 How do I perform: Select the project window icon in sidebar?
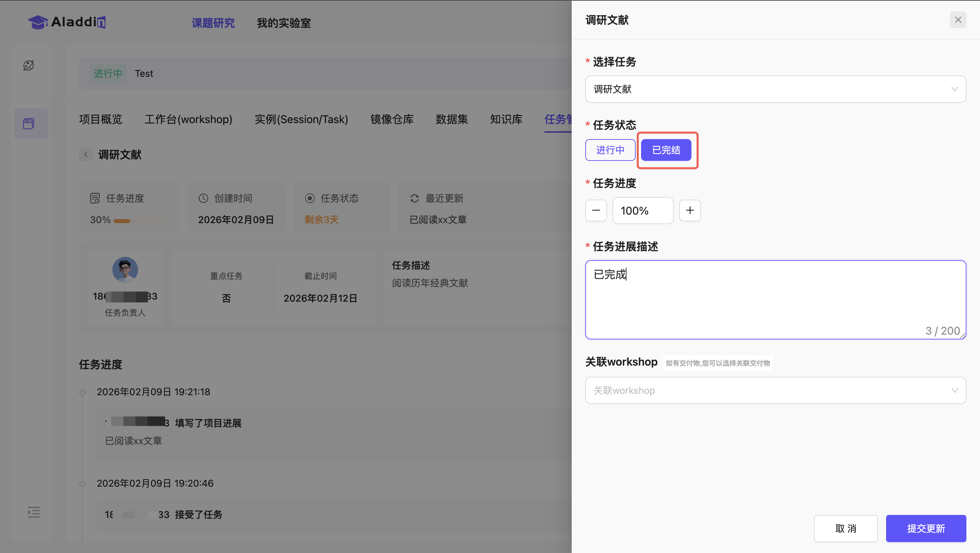point(29,123)
